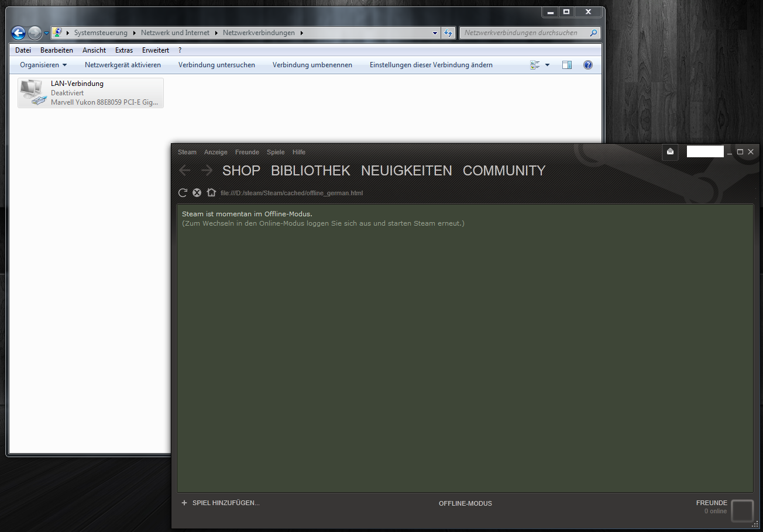Open the Steam inbox envelope icon
Viewport: 763px width, 532px height.
pyautogui.click(x=671, y=151)
